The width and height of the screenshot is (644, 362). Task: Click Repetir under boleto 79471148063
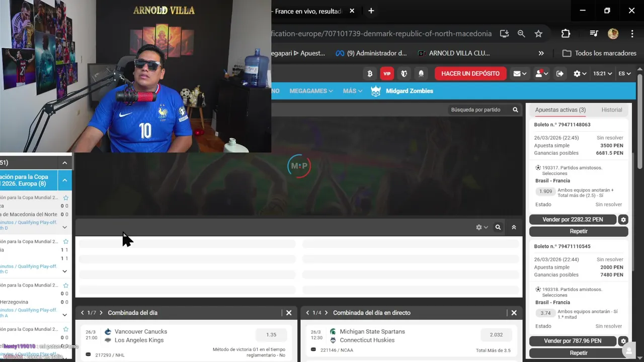579,231
